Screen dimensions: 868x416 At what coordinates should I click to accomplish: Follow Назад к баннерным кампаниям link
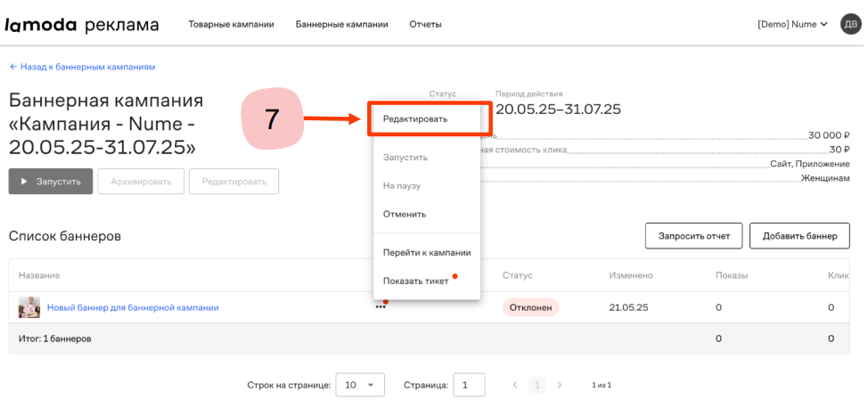[82, 67]
